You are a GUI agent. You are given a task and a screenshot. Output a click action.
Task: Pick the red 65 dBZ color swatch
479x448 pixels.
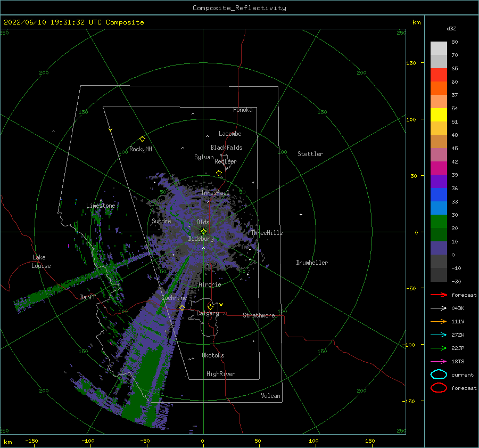(439, 75)
